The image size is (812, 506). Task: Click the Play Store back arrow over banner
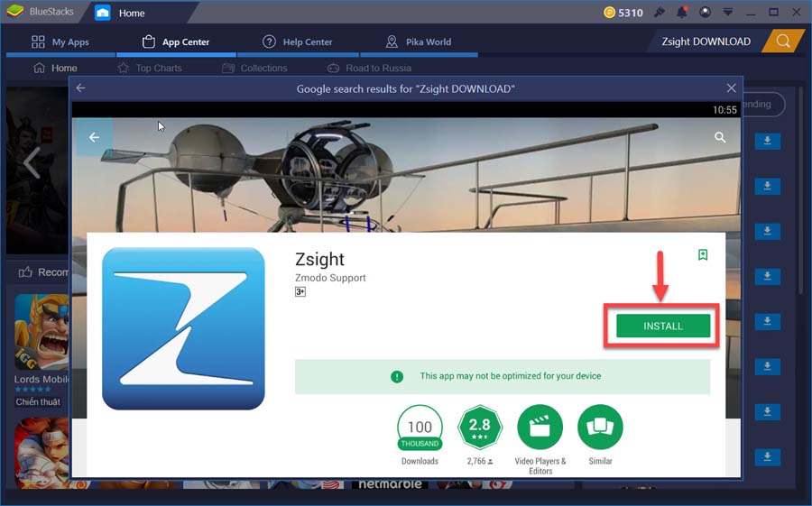pos(94,137)
